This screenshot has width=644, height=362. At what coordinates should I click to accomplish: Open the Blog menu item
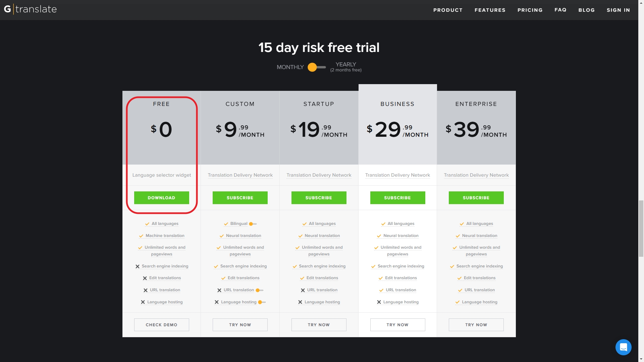tap(586, 10)
